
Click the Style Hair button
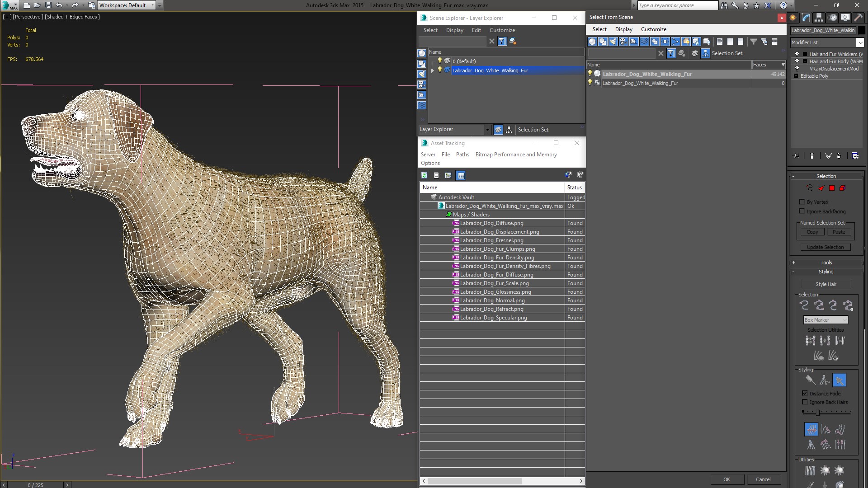pos(826,284)
